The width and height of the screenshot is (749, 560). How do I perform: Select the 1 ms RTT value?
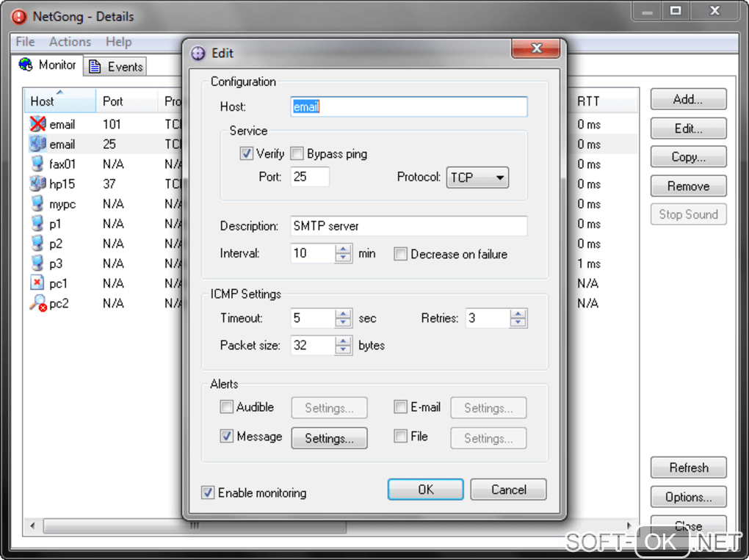click(588, 263)
